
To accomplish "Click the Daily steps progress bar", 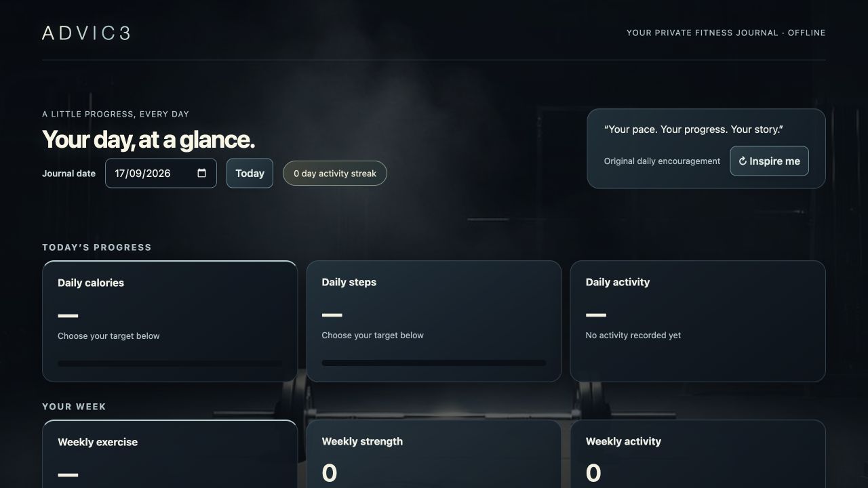I will point(434,363).
